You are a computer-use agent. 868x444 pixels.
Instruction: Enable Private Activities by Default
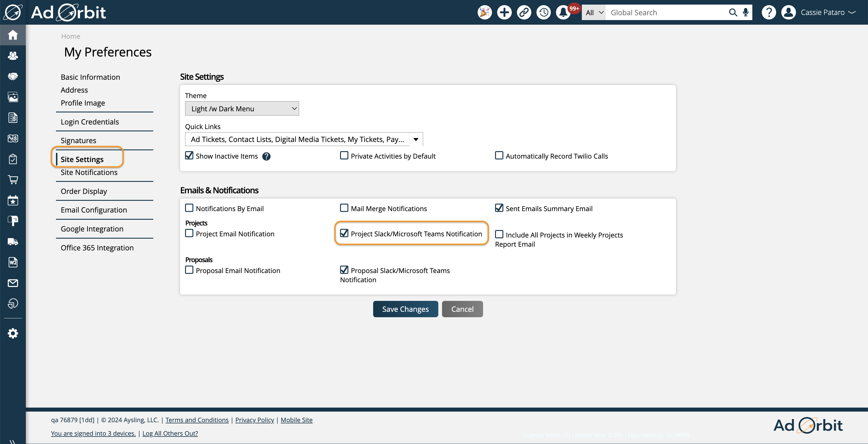(x=344, y=155)
